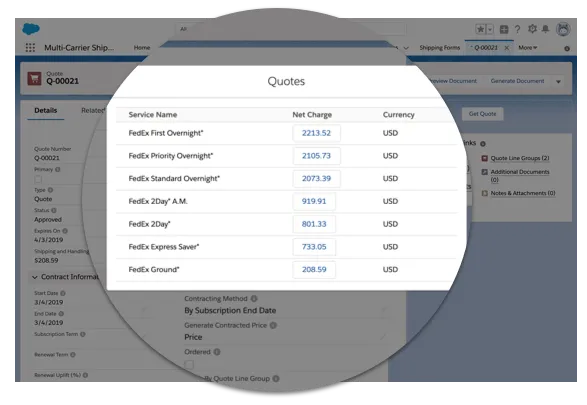Image resolution: width=587 pixels, height=405 pixels.
Task: Open the user profile avatar
Action: coord(563,29)
